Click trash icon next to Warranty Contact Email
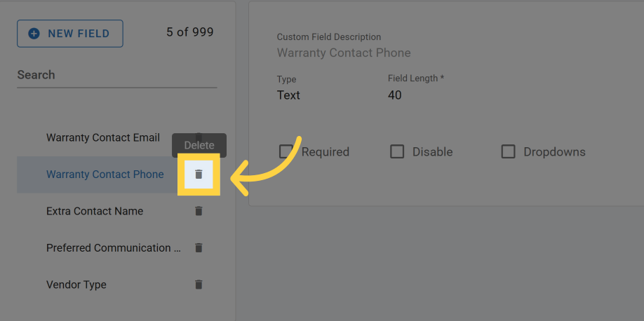Image resolution: width=644 pixels, height=321 pixels. pos(199,137)
